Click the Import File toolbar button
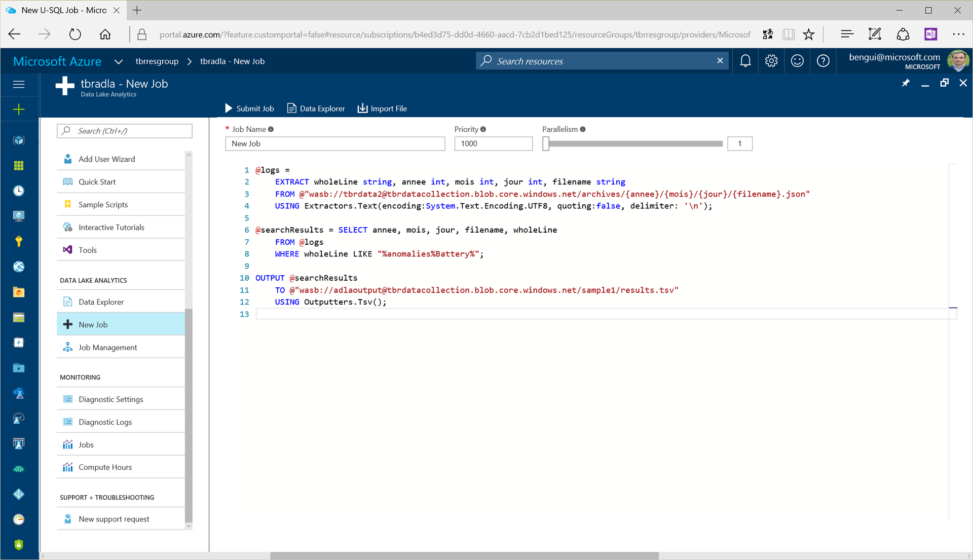The image size is (973, 560). tap(382, 108)
